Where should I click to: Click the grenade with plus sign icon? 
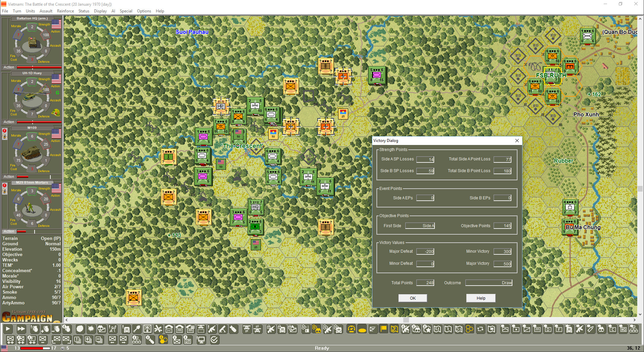[x=45, y=329]
